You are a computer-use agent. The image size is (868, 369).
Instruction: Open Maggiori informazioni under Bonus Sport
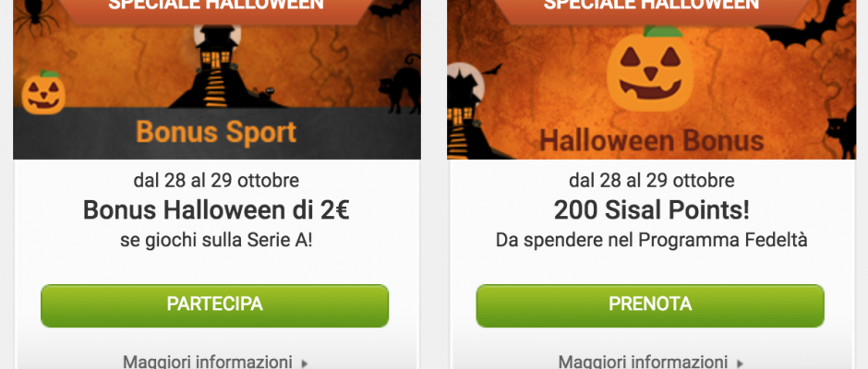[207, 362]
